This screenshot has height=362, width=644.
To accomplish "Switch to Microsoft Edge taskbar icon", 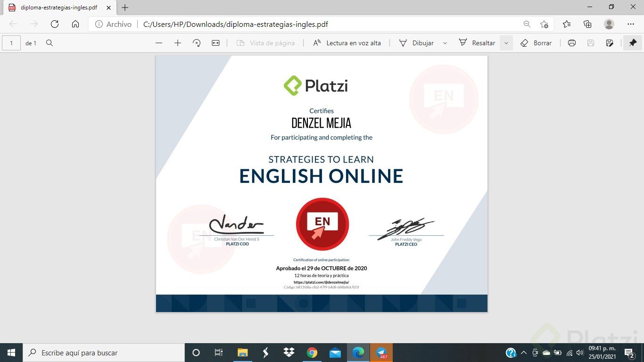I will coord(358,353).
